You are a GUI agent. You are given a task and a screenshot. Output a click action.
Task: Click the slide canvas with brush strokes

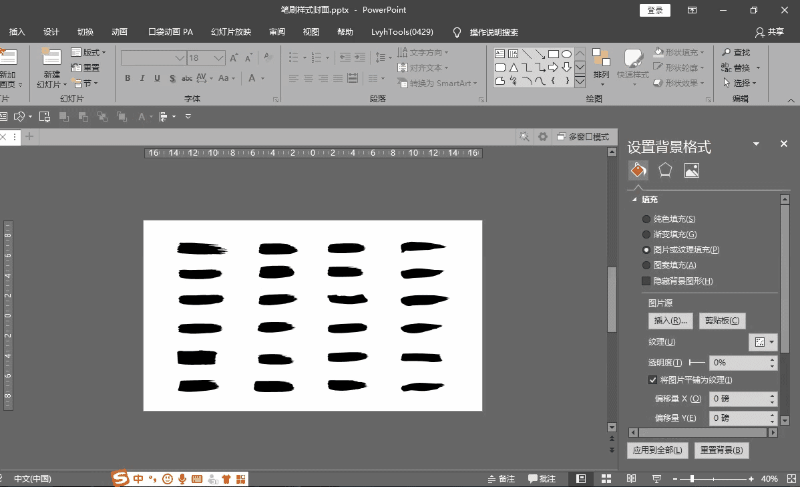(313, 315)
